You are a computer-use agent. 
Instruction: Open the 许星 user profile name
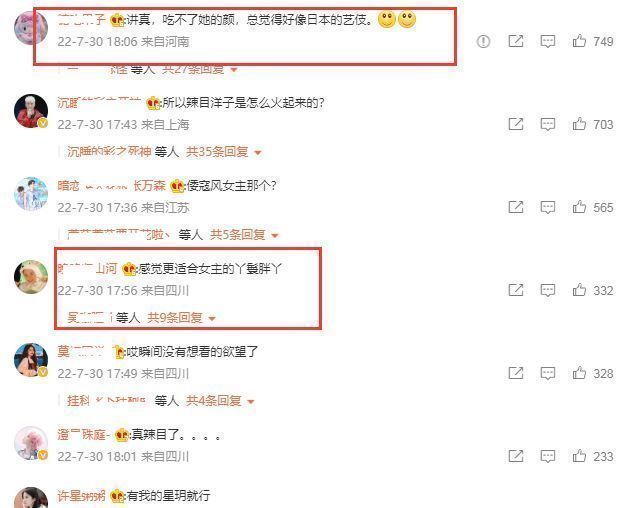[81, 496]
